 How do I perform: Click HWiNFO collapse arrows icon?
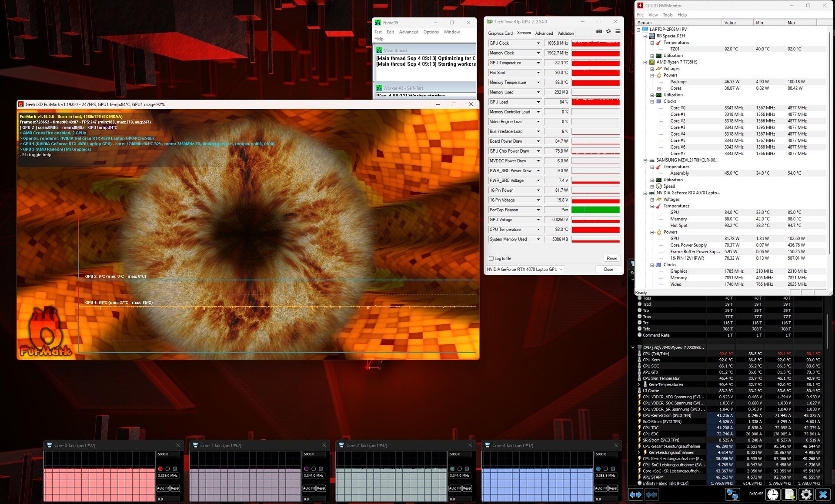(651, 494)
